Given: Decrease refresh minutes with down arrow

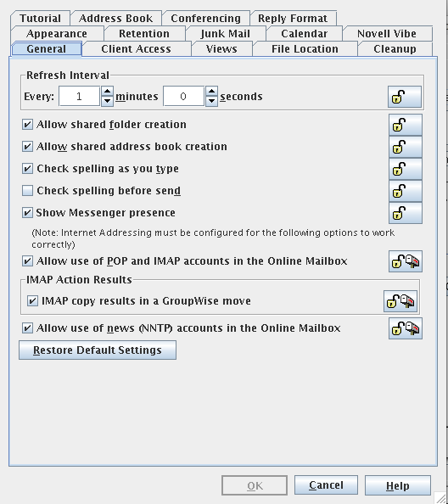Looking at the screenshot, I should (x=108, y=101).
